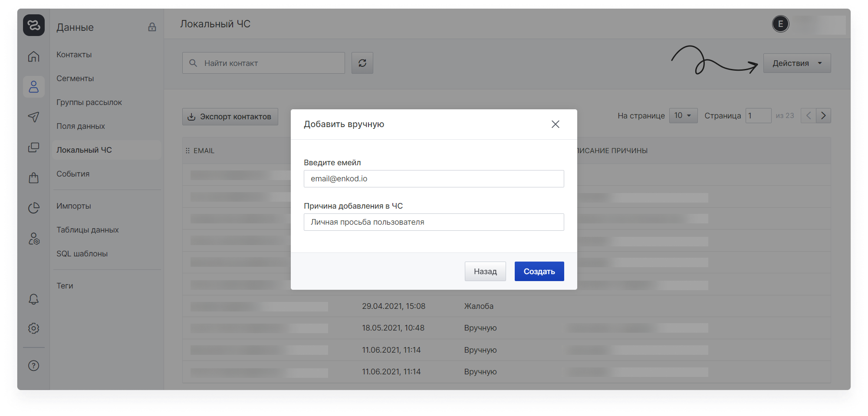This screenshot has height=416, width=868.
Task: Expand the Действия dropdown
Action: (797, 63)
